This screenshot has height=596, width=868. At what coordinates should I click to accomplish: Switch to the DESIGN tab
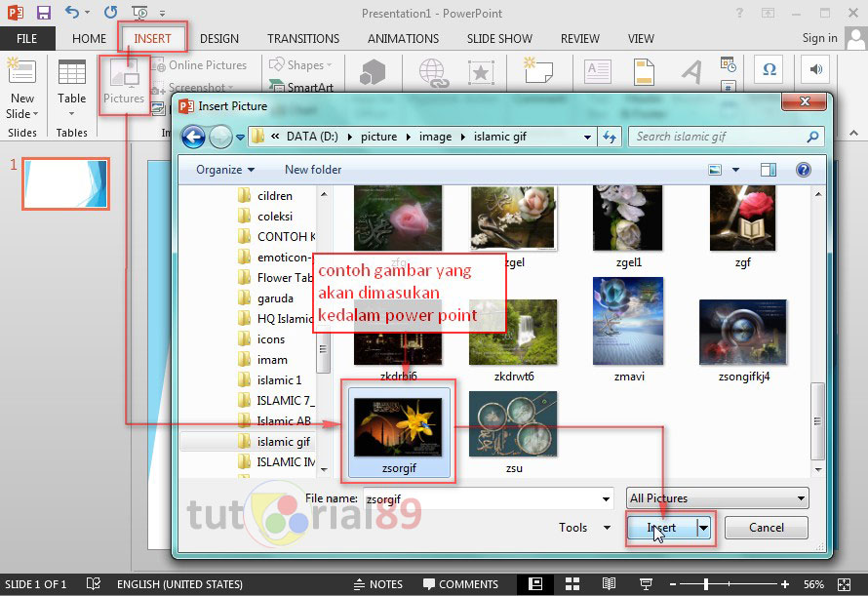click(x=219, y=38)
